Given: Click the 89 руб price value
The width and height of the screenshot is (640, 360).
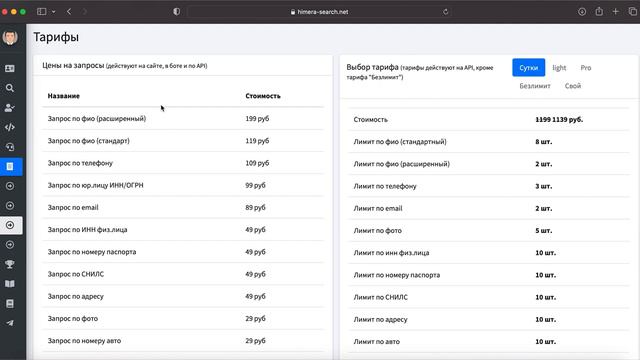Looking at the screenshot, I should coord(255,207).
